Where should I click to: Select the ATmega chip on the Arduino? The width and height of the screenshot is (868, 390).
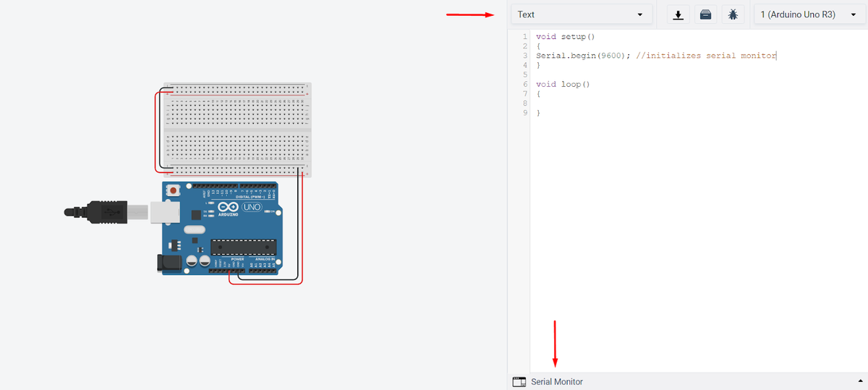pos(243,247)
